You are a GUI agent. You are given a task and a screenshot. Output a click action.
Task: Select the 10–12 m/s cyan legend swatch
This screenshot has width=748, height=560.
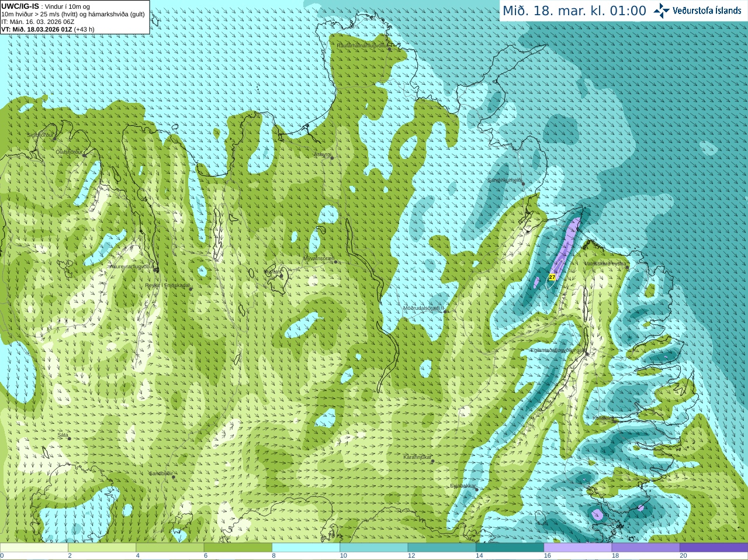coord(374,548)
